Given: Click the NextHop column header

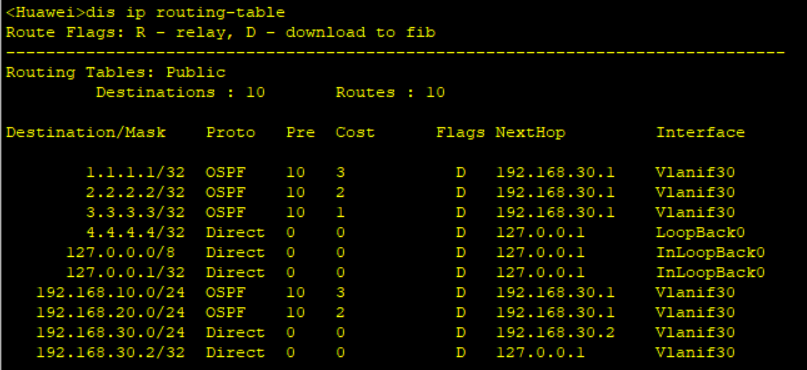Looking at the screenshot, I should (531, 133).
